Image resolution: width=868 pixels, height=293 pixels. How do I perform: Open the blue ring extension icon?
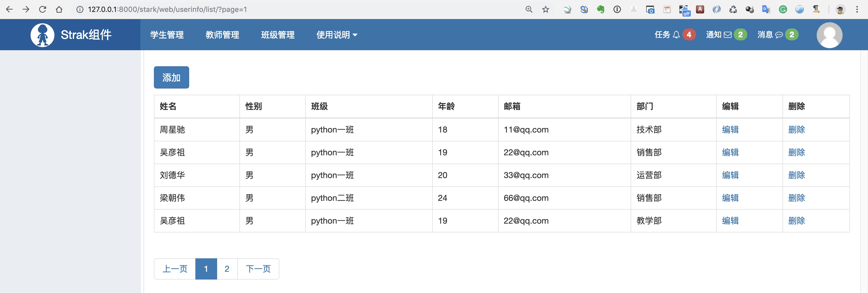pyautogui.click(x=717, y=9)
